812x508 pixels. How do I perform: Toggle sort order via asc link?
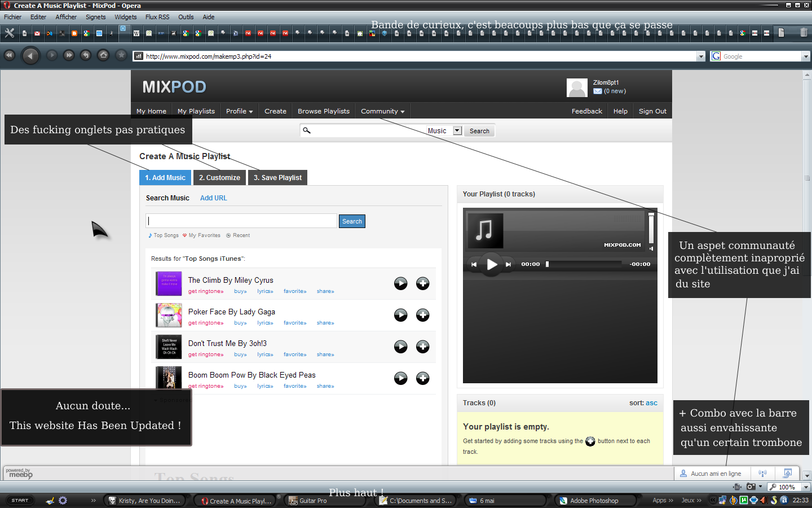click(x=651, y=403)
